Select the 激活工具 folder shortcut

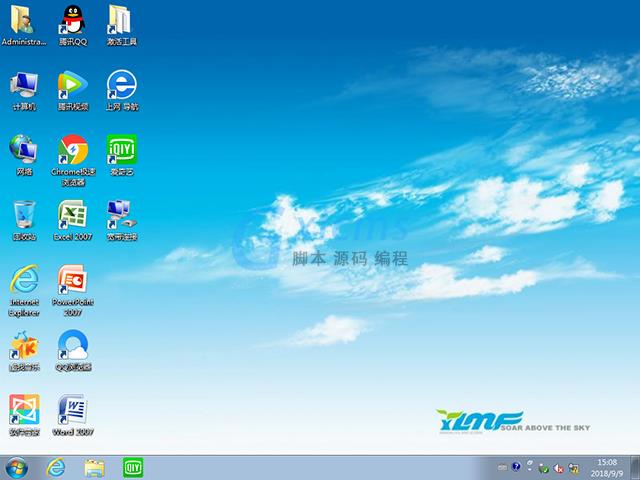121,24
